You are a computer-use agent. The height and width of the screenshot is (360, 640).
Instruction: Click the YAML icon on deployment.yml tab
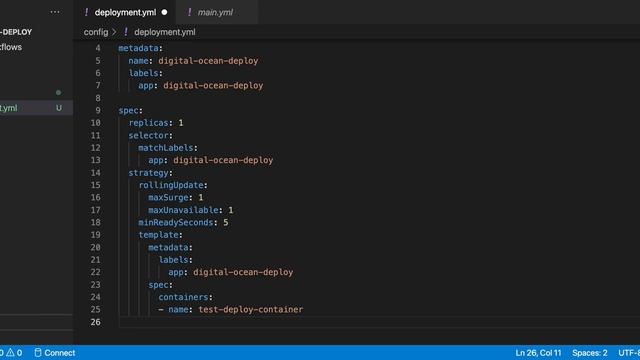(86, 12)
